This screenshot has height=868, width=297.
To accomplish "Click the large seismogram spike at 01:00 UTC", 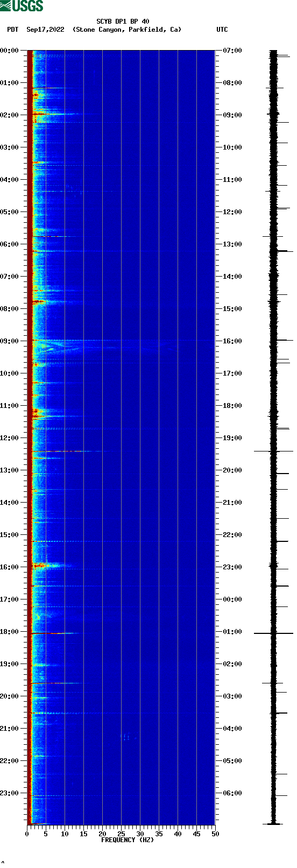I will [273, 633].
